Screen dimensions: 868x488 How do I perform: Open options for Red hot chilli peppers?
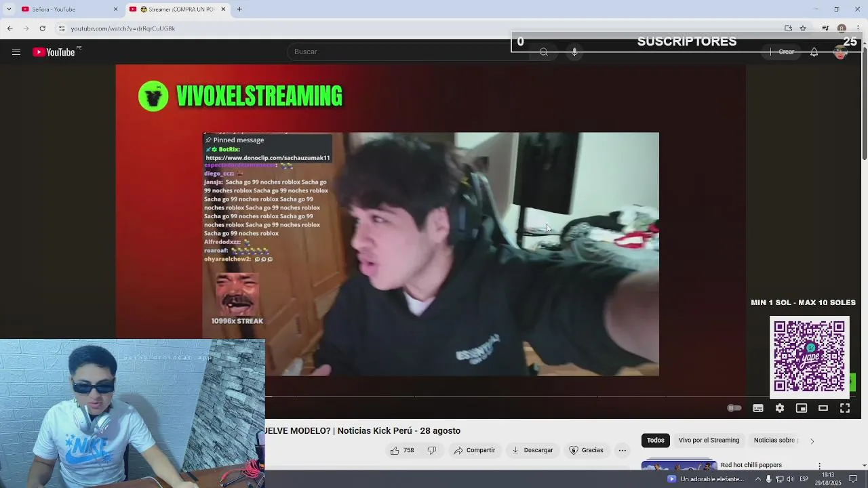pyautogui.click(x=819, y=466)
